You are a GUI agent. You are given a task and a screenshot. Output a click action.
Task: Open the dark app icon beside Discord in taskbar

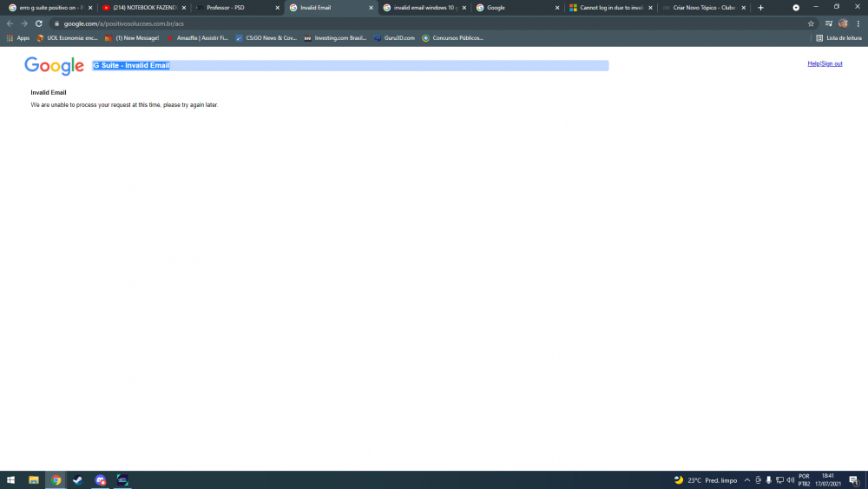tap(122, 480)
